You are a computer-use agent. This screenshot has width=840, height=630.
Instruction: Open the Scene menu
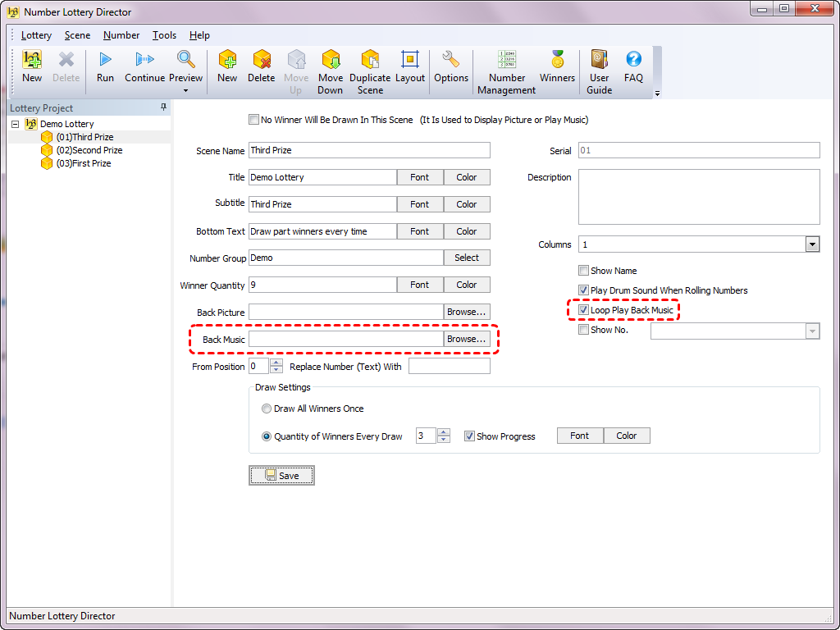coord(77,35)
